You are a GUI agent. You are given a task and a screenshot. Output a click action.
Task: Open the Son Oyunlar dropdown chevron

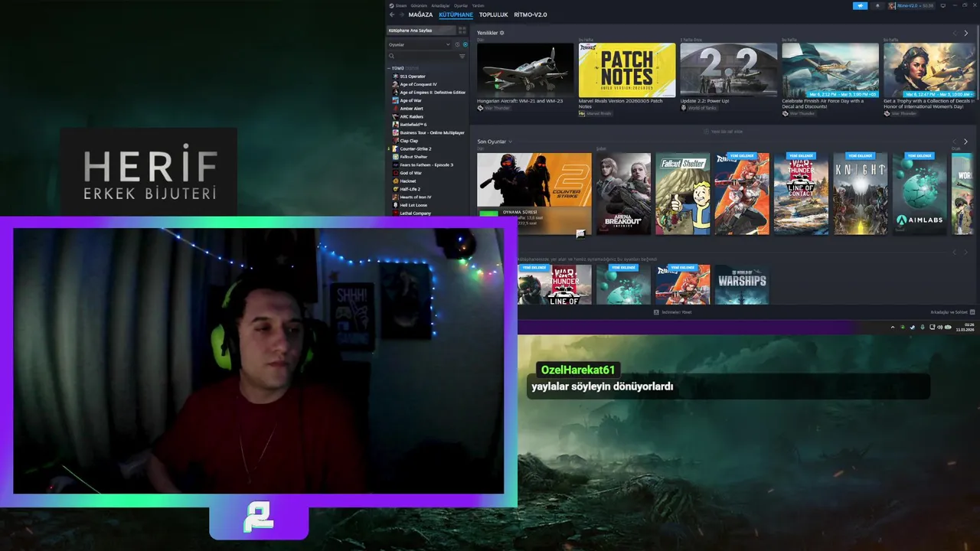point(511,142)
